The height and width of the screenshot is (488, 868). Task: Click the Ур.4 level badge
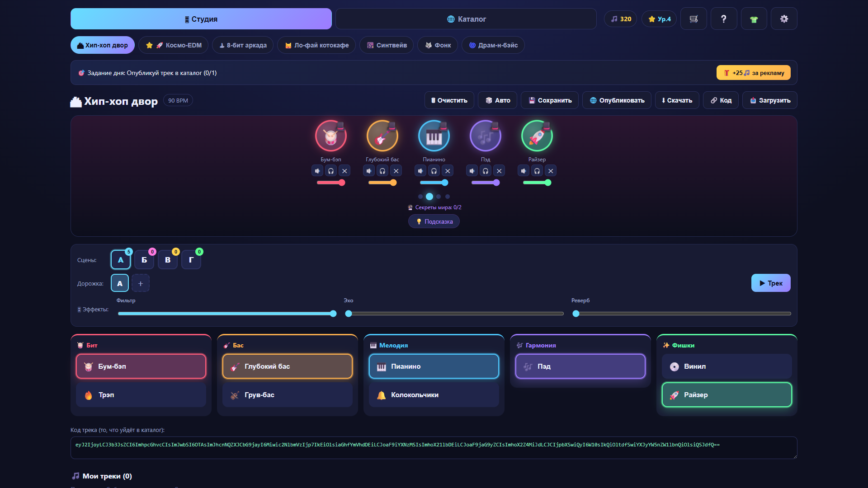(x=659, y=19)
